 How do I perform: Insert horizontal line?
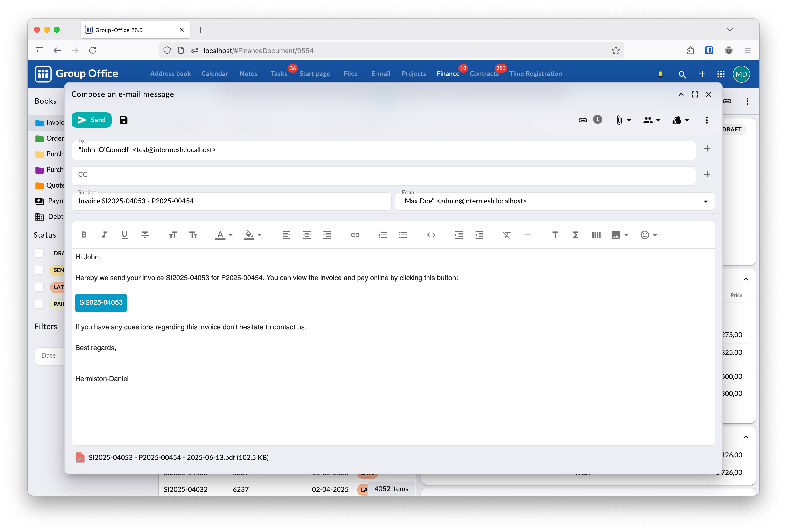click(x=528, y=235)
